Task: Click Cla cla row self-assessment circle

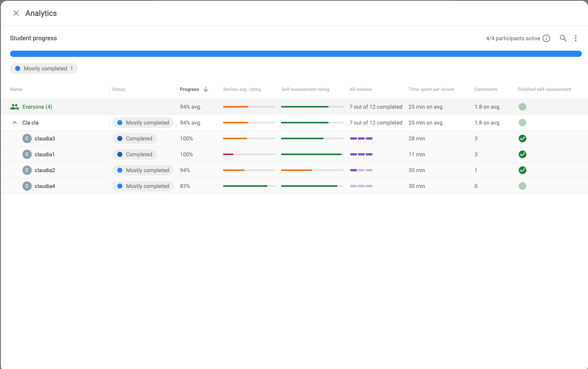Action: point(522,123)
